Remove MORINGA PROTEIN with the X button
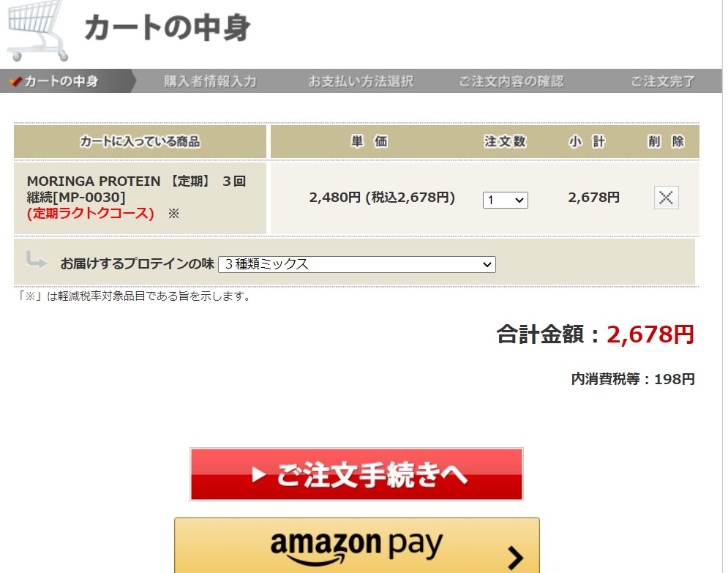Image resolution: width=728 pixels, height=573 pixels. pos(666,198)
